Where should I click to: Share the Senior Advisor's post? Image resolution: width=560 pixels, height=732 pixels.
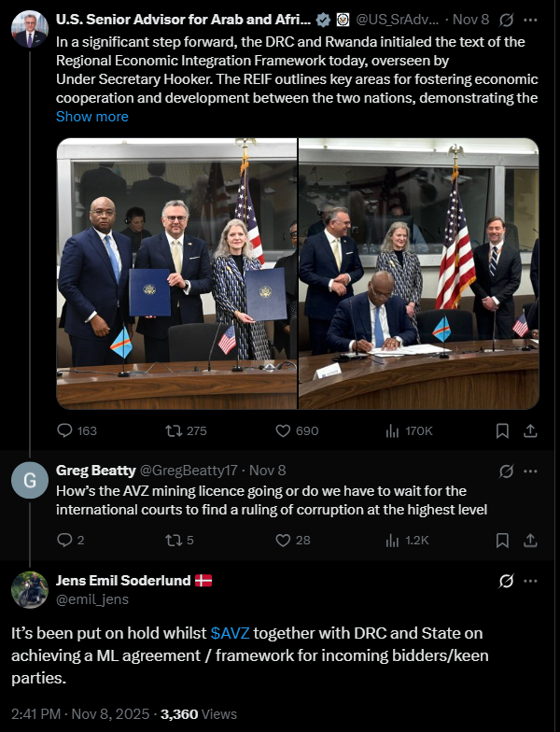click(530, 430)
